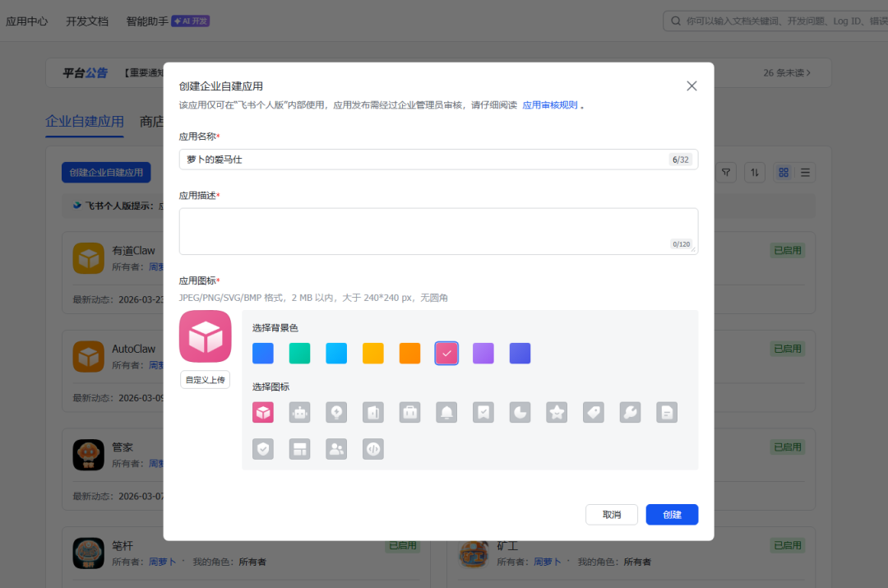This screenshot has width=888, height=588.
Task: Open the 有道Claw app icon
Action: 88,258
